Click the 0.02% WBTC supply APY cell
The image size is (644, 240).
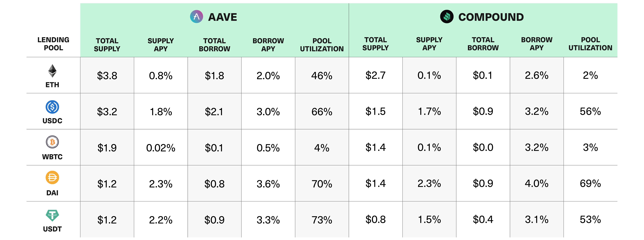[161, 148]
